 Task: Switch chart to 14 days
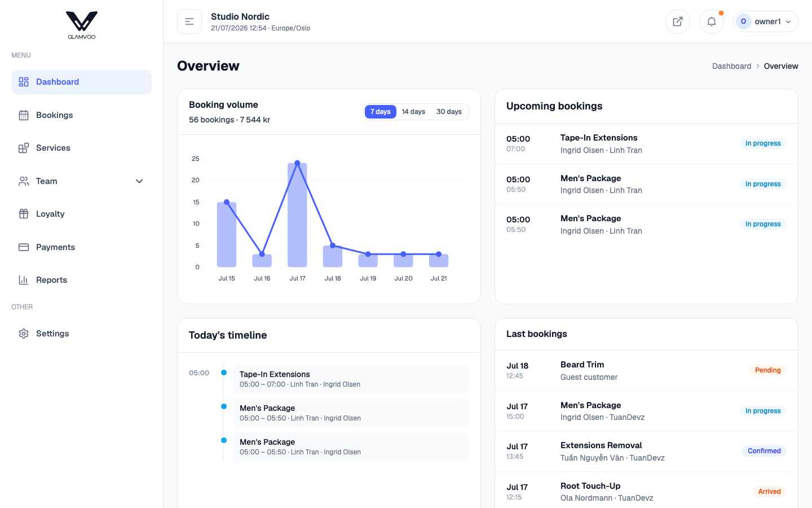tap(413, 112)
